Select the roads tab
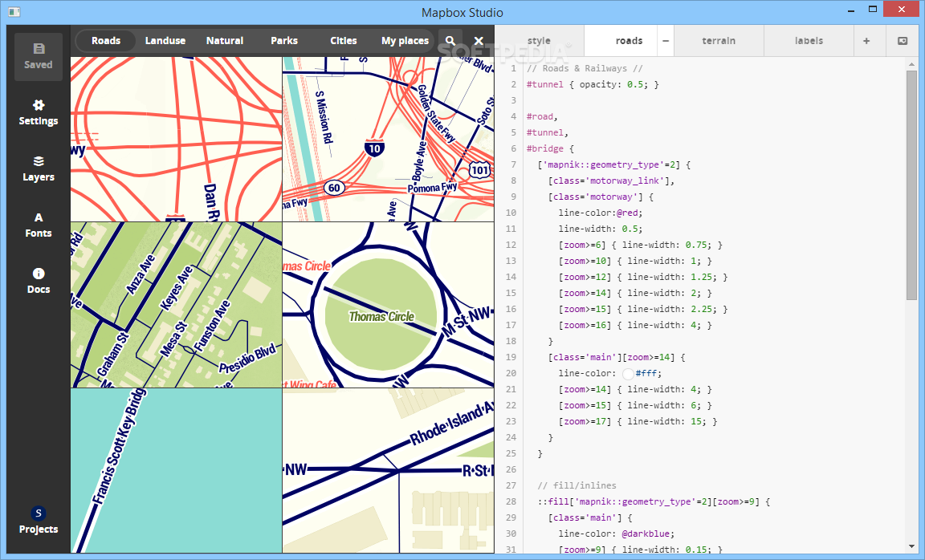The height and width of the screenshot is (560, 925). (x=629, y=41)
